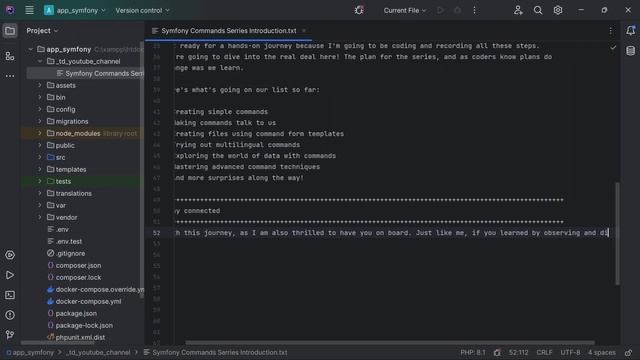Click the Run button in toolbar
Screen dimensions: 640x360
coord(440,10)
